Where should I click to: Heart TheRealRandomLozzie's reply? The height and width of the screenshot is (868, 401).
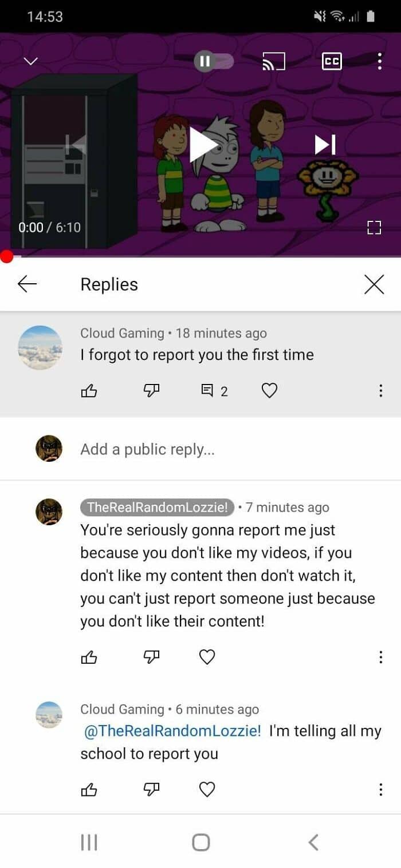tap(207, 657)
